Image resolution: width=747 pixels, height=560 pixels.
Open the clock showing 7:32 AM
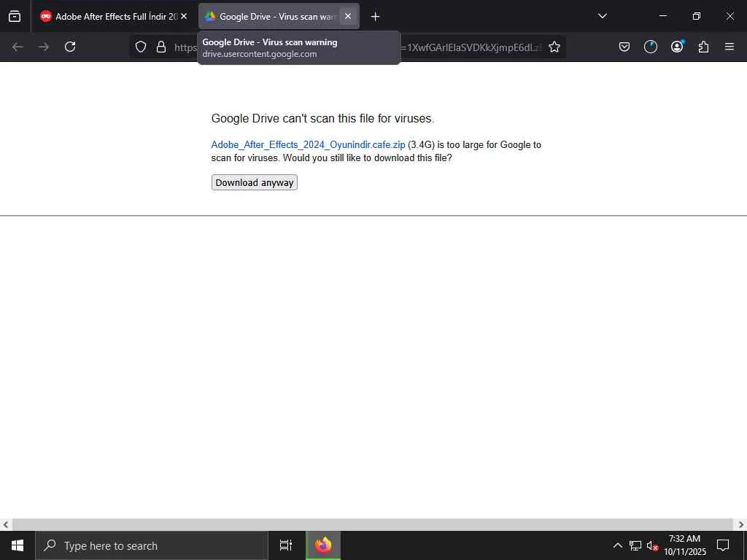point(684,545)
